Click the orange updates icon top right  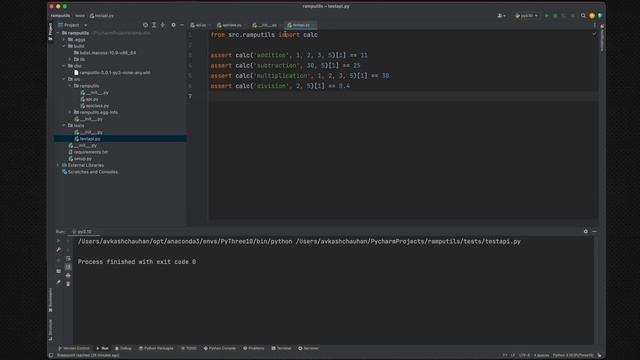pos(592,16)
